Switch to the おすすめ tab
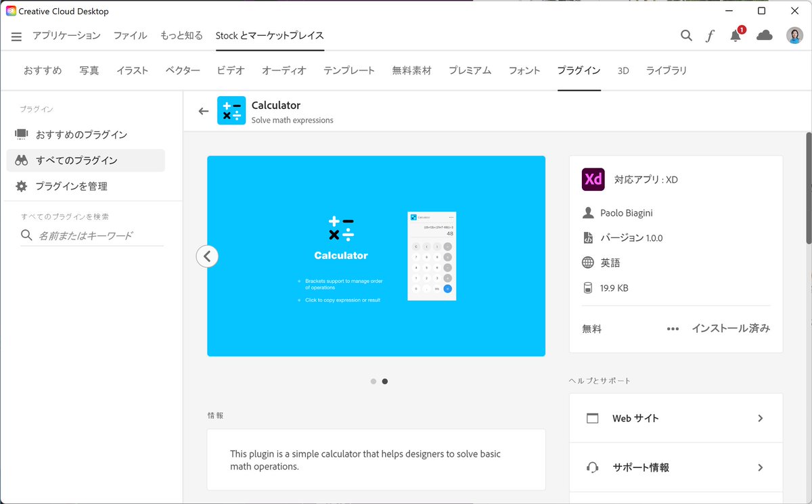Screen dimensions: 812x504 click(43, 70)
